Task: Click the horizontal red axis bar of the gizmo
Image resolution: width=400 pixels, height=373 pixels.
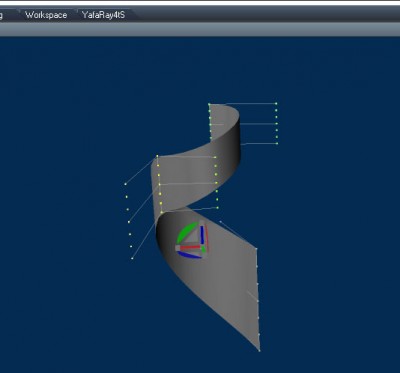Action: tap(190, 248)
